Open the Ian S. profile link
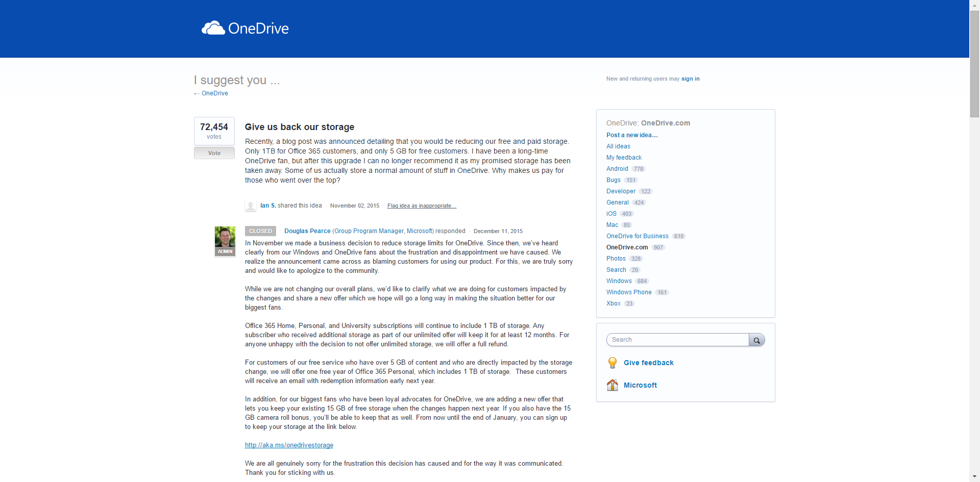The width and height of the screenshot is (980, 482). [268, 206]
